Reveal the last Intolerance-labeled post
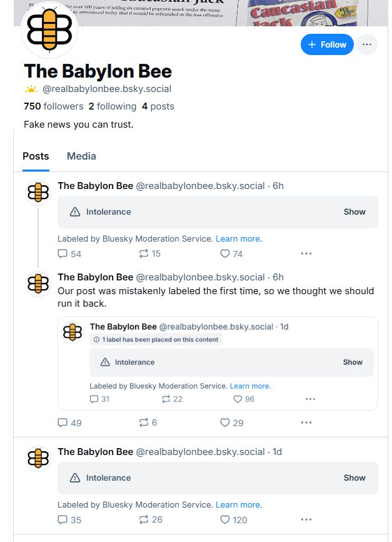Screen dimensions: 392x542 tap(354, 478)
